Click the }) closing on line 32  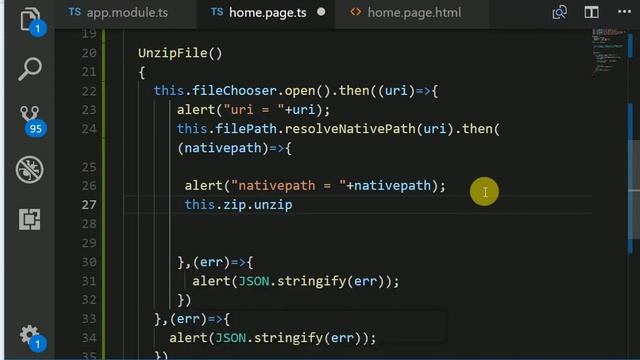point(184,300)
